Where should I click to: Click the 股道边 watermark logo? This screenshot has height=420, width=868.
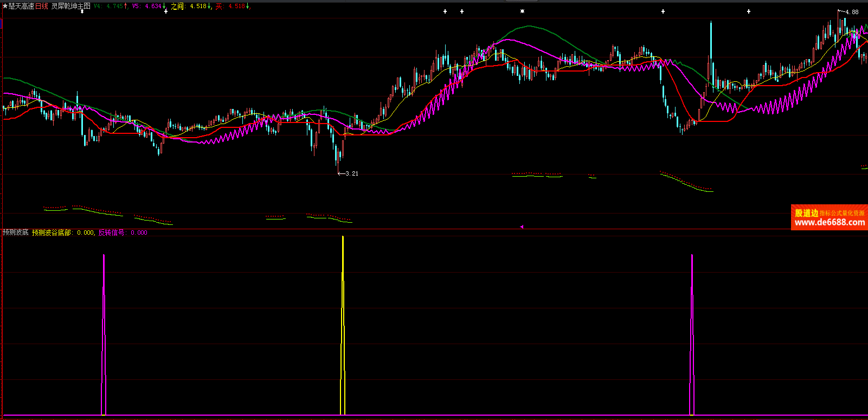(x=807, y=213)
